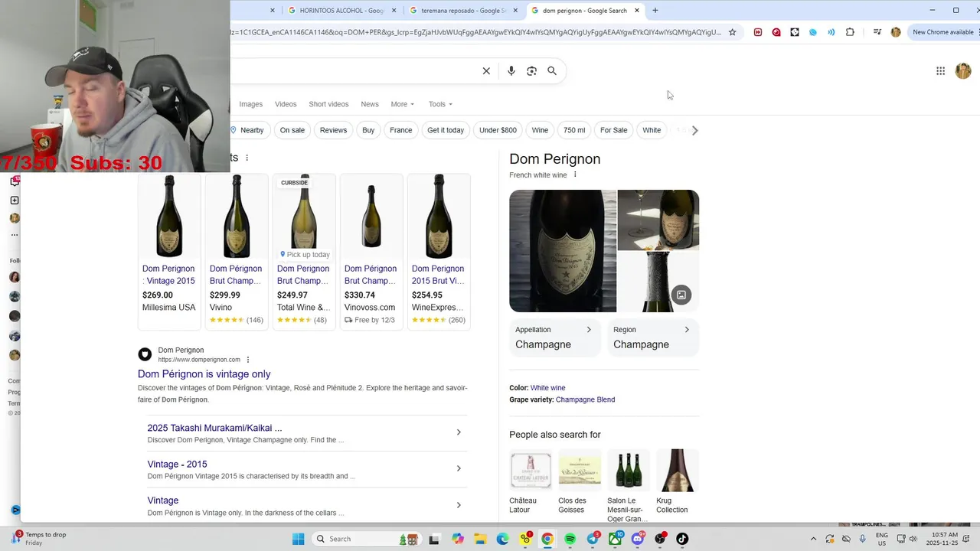Screen dimensions: 980x551
Task: Clear the search box with the X icon
Action: click(486, 71)
